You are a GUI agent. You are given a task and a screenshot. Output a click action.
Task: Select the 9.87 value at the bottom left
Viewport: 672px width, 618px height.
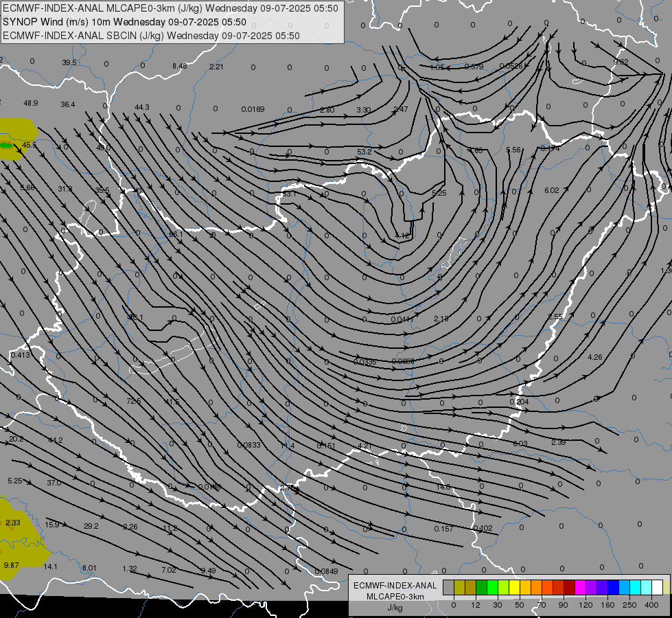11,565
